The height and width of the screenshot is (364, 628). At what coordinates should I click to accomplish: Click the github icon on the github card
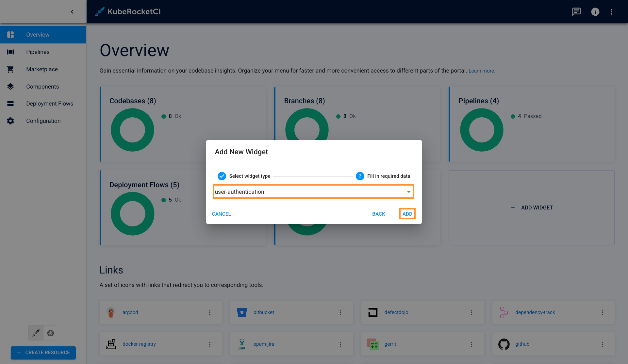click(x=504, y=344)
